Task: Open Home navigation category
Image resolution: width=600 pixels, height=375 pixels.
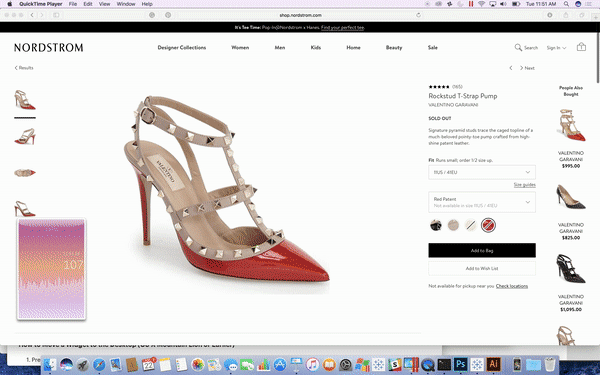Action: click(x=353, y=47)
